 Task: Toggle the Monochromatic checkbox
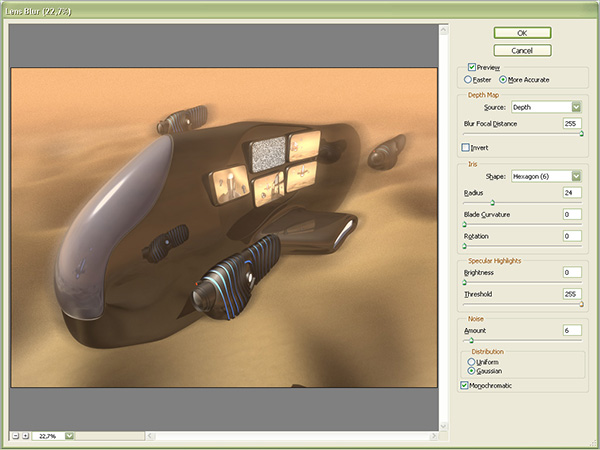coord(464,385)
